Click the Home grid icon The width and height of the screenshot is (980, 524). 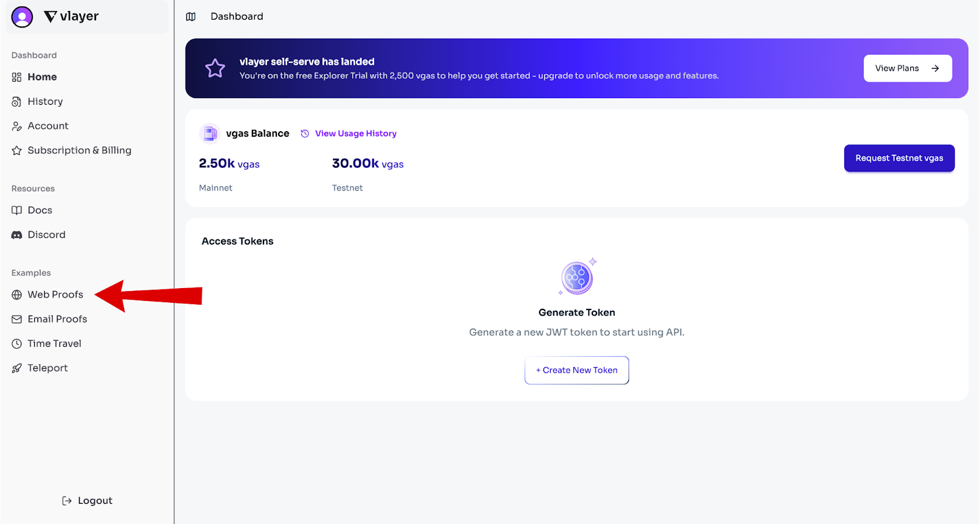17,77
